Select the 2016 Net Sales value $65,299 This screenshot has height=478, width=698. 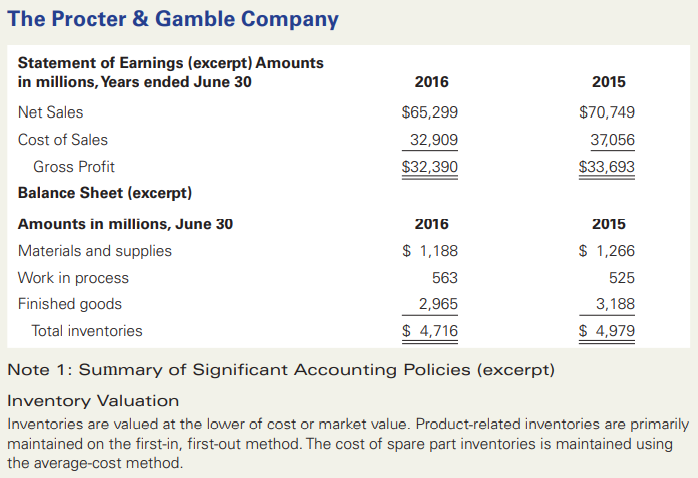pyautogui.click(x=430, y=112)
